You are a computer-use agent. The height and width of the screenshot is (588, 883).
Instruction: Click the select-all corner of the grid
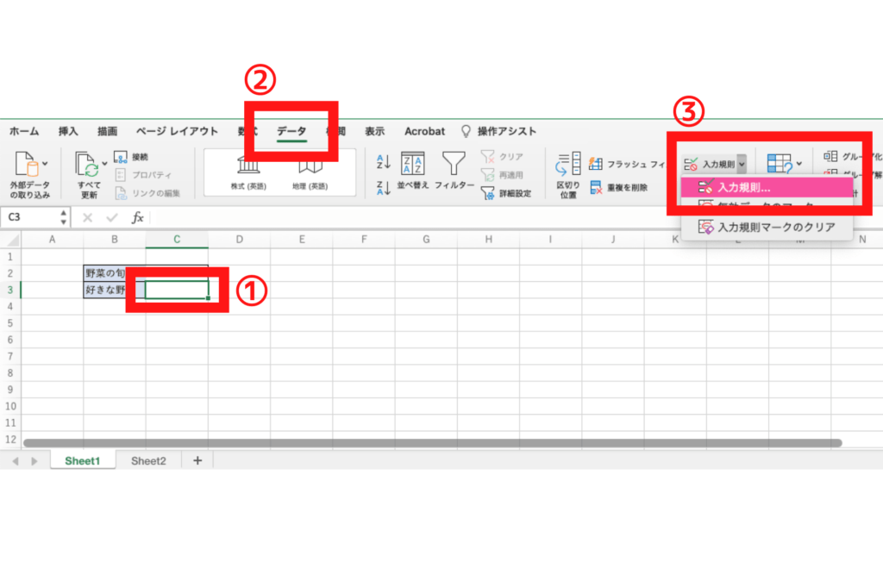pos(10,240)
